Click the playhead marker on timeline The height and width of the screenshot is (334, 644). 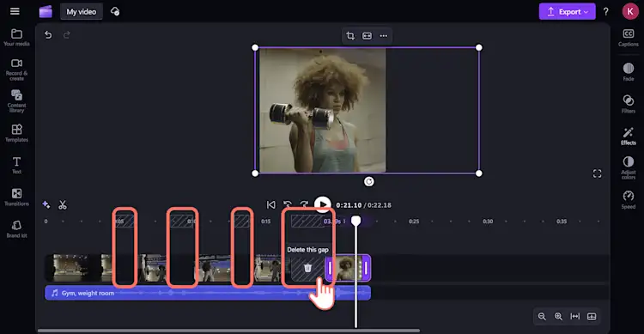point(355,221)
